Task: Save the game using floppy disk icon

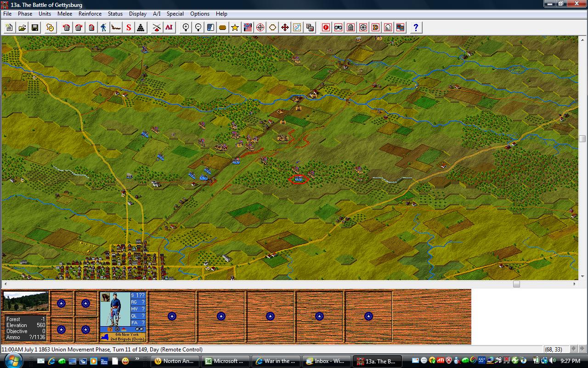Action: (35, 28)
